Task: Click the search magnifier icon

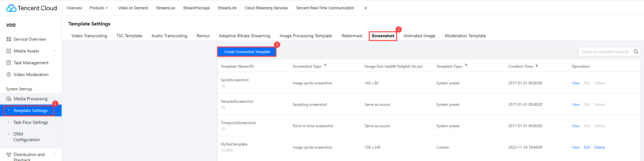Action: click(636, 52)
